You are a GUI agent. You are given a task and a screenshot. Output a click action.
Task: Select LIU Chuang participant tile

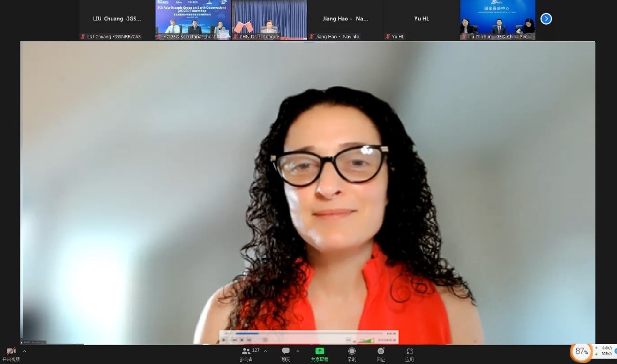[x=117, y=20]
